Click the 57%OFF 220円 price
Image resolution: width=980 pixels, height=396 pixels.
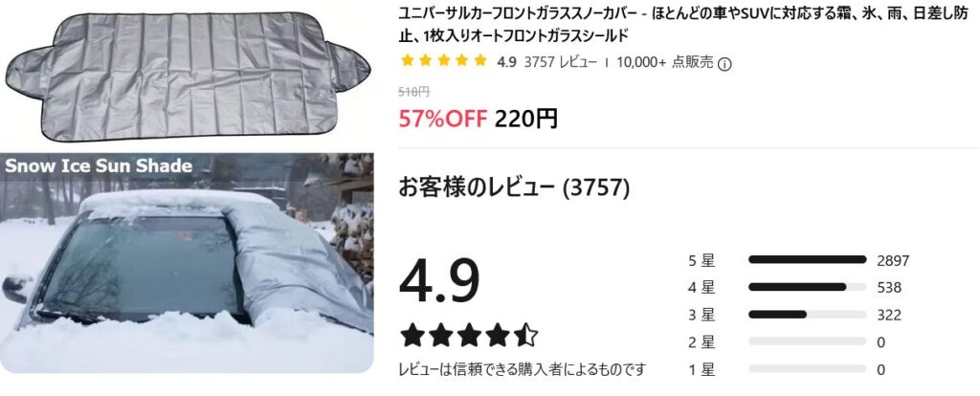tap(479, 118)
